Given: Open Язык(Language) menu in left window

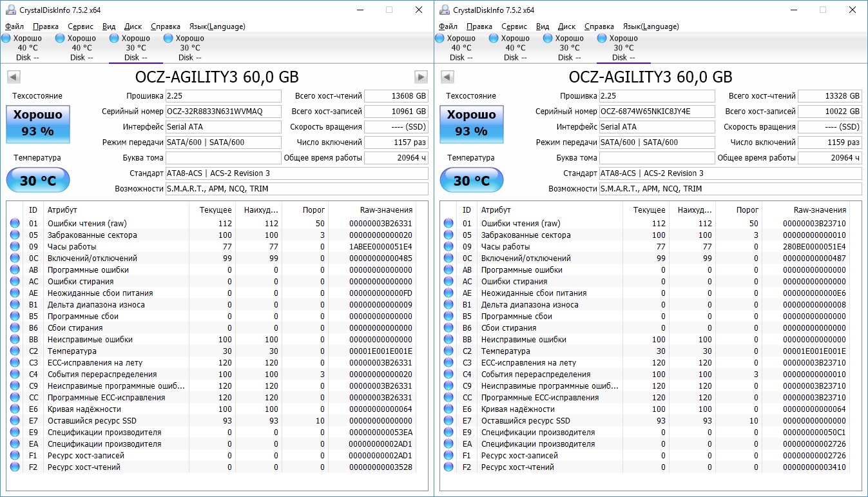Looking at the screenshot, I should 217,26.
